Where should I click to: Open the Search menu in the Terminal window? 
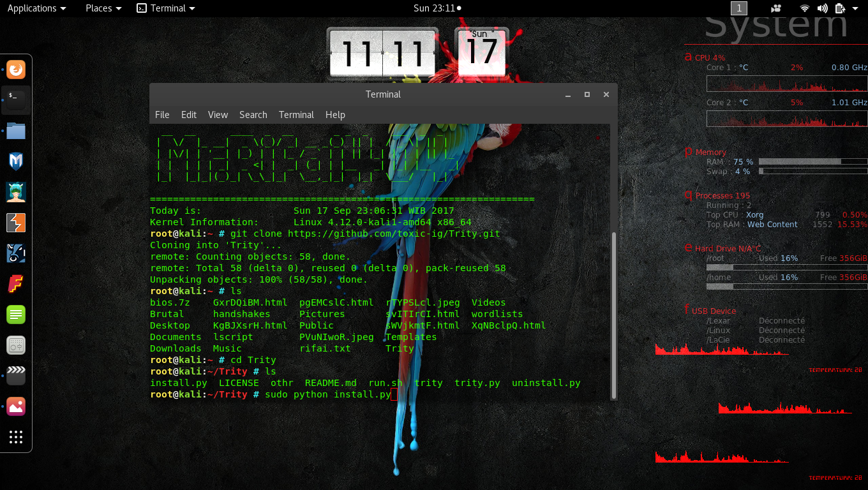point(253,115)
